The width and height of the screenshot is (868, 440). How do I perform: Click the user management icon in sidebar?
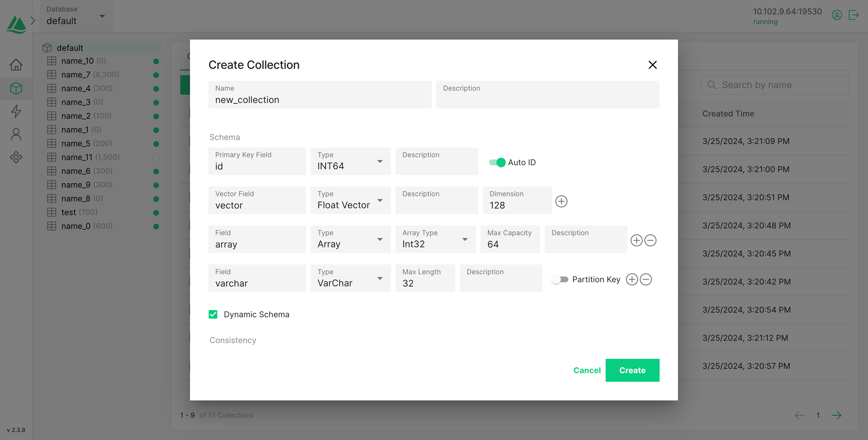pyautogui.click(x=16, y=134)
